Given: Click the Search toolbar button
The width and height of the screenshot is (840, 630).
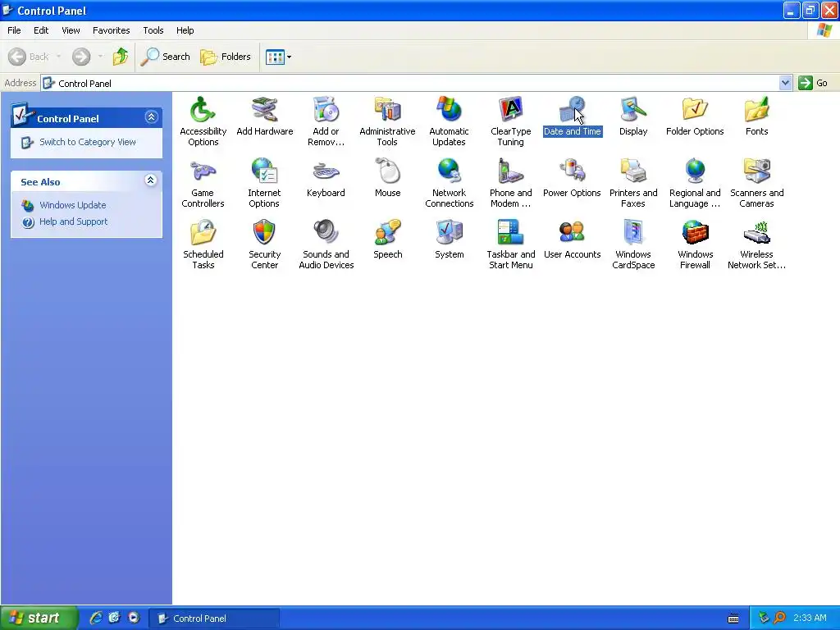Looking at the screenshot, I should 165,57.
